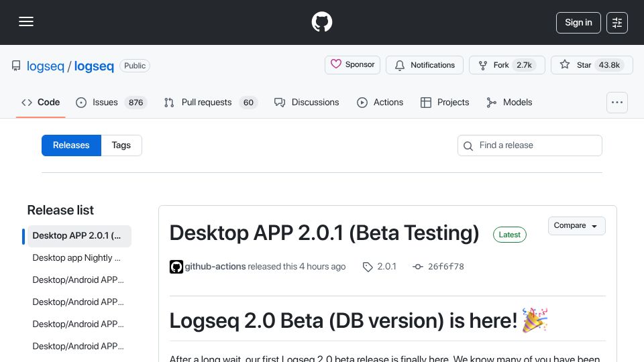Click the repository book icon
Viewport: 644px width, 362px height.
pos(16,66)
